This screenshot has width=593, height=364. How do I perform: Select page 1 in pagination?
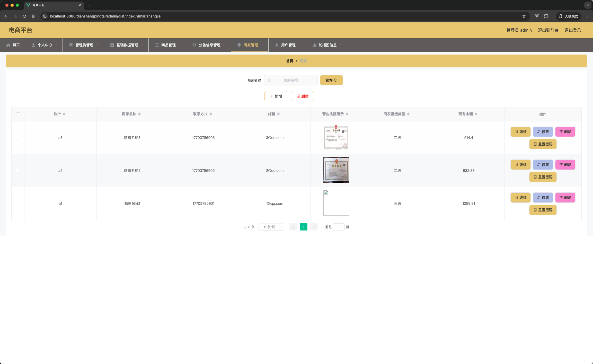click(x=304, y=227)
